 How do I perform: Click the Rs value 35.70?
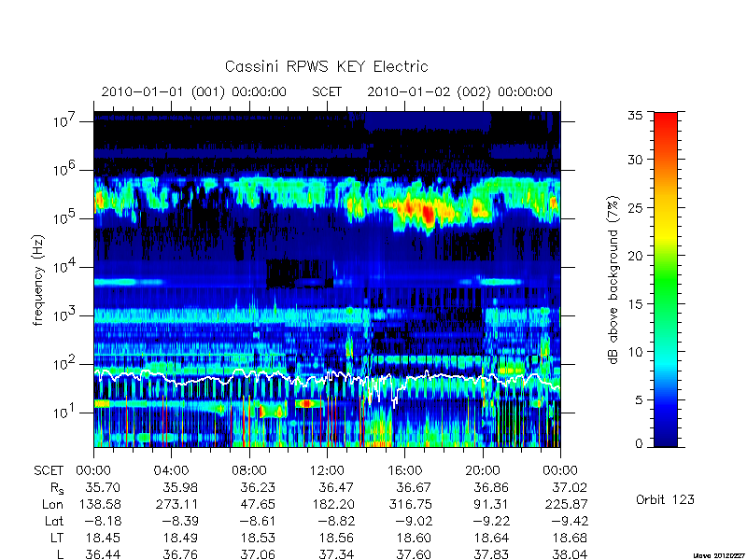coord(103,487)
